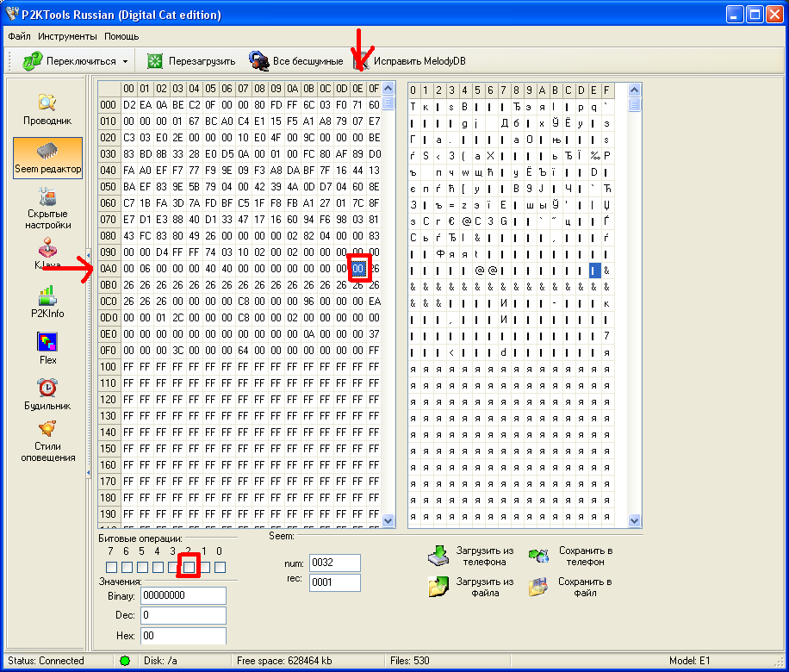Click the upper sidebar collapse arrow
The height and width of the screenshot is (672, 789).
pos(89,255)
